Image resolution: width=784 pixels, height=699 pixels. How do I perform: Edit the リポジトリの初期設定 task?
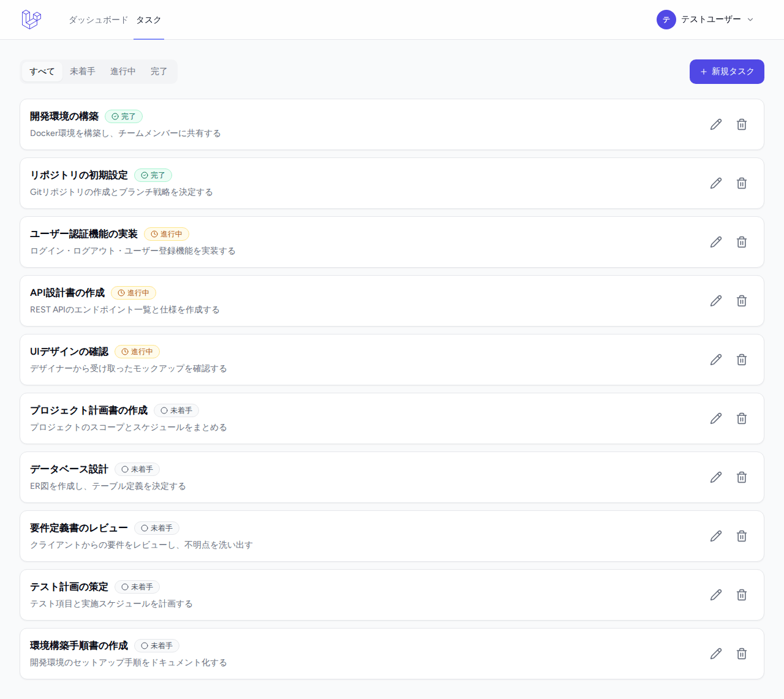coord(716,183)
